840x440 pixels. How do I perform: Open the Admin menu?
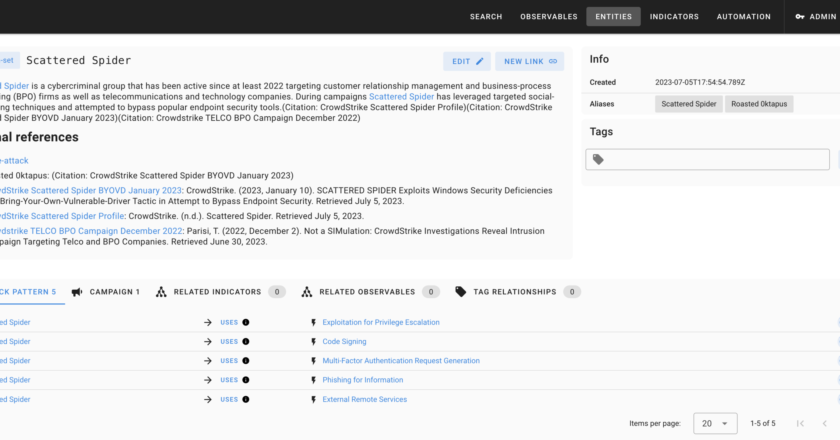tap(815, 17)
